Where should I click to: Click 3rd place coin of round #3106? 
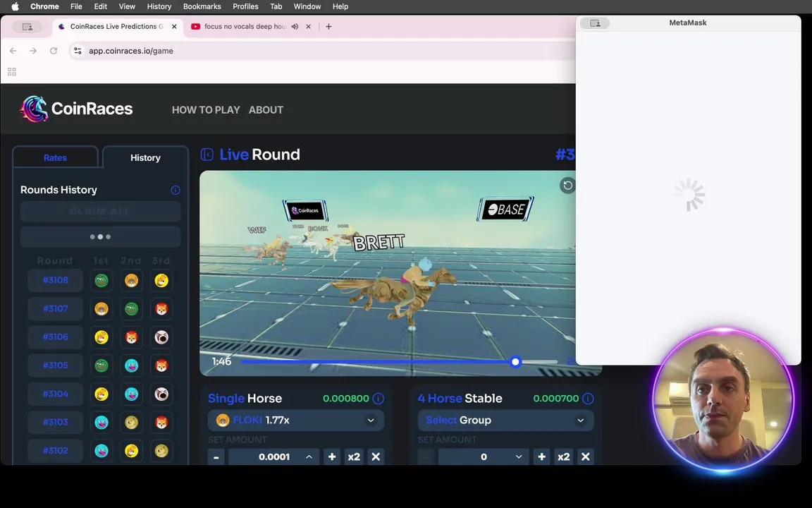(161, 337)
